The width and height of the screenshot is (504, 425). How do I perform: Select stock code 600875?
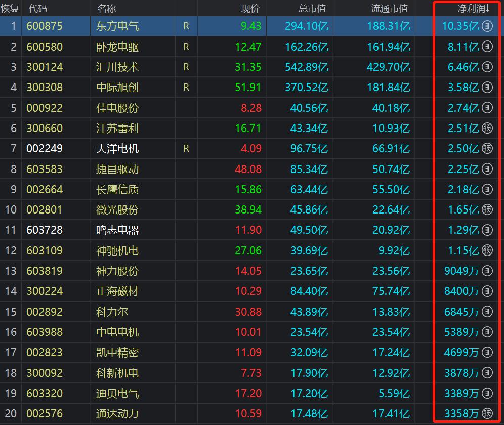pyautogui.click(x=45, y=26)
